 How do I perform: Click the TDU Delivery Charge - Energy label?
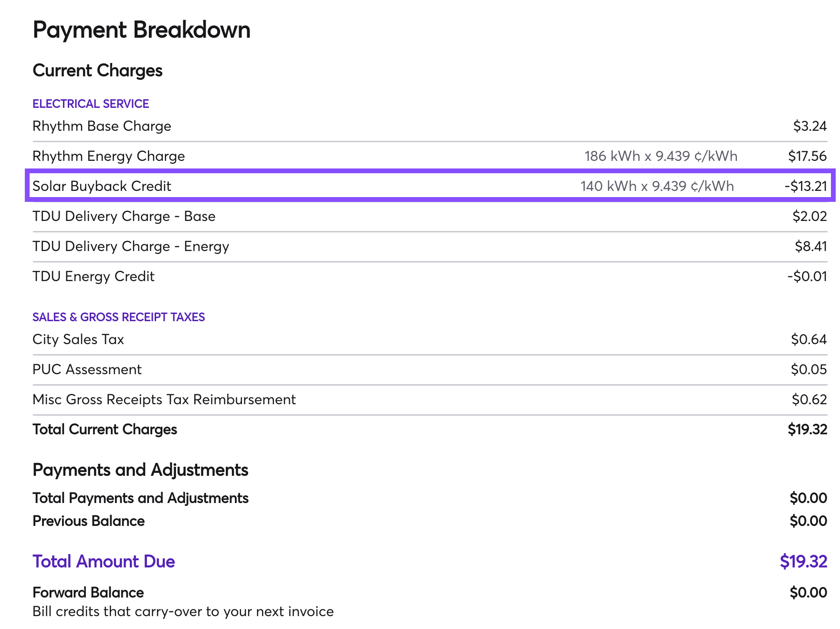tap(131, 246)
